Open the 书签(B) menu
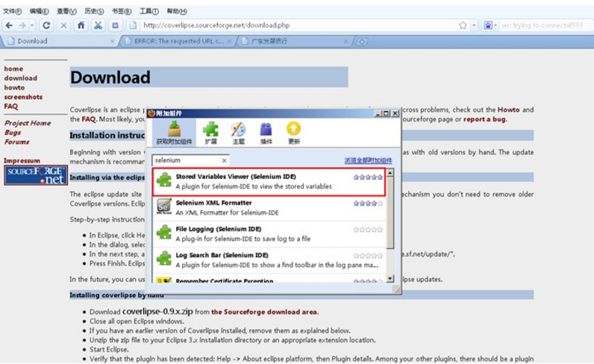This screenshot has height=364, width=594. point(122,11)
